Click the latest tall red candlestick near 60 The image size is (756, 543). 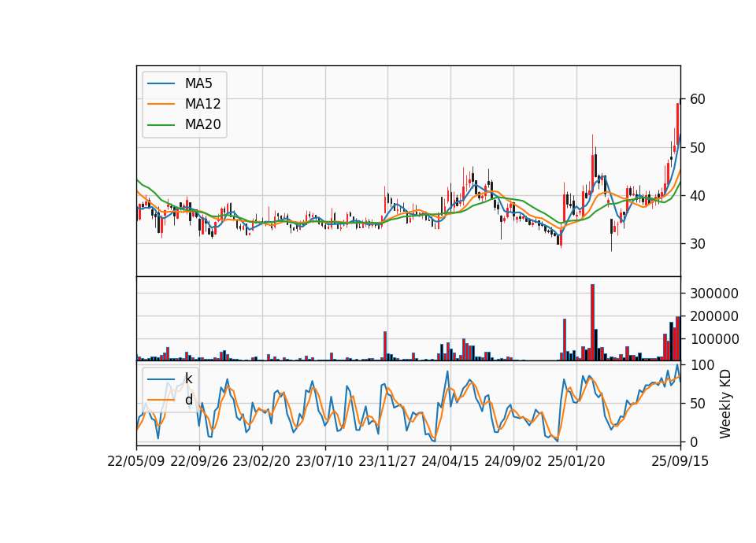(x=677, y=123)
